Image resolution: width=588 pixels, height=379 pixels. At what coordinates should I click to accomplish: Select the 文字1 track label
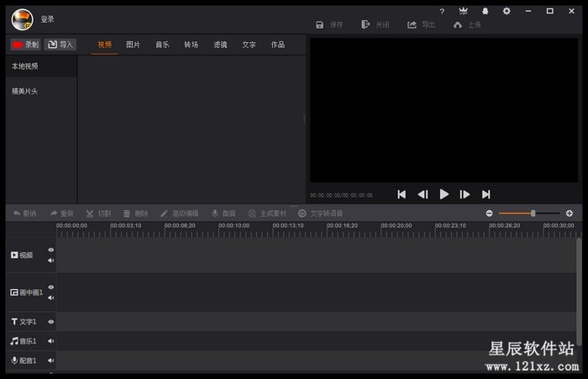[24, 322]
